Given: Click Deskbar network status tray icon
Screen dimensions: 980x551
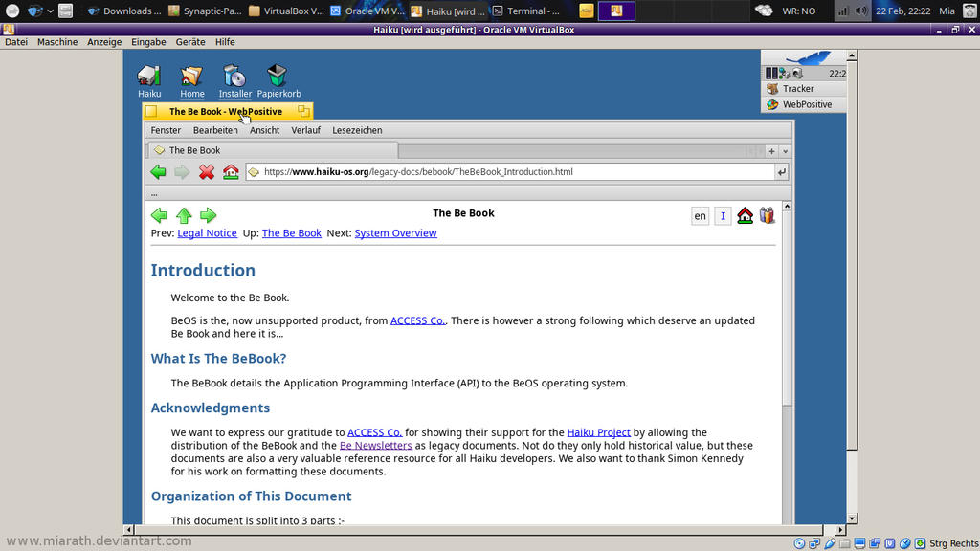Looking at the screenshot, I should [x=785, y=74].
